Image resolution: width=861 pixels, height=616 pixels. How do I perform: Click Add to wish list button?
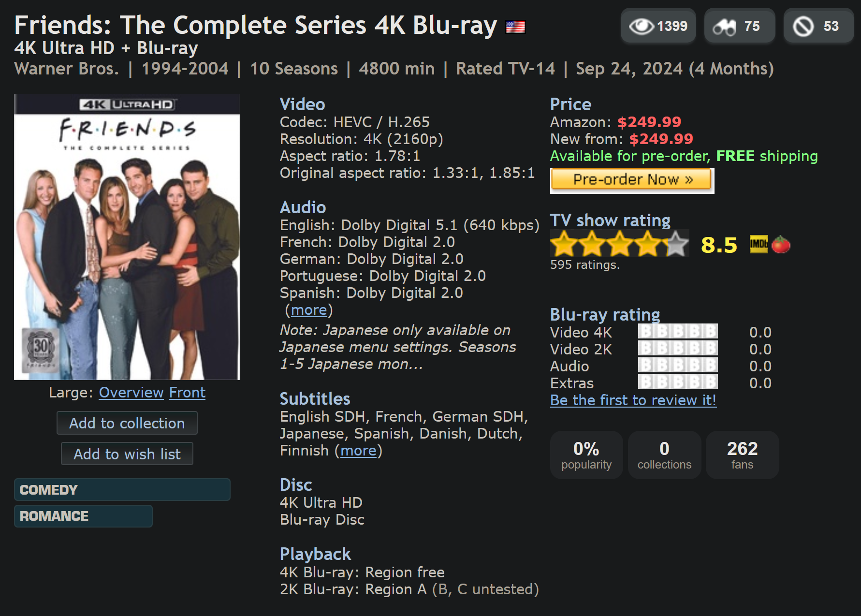127,454
